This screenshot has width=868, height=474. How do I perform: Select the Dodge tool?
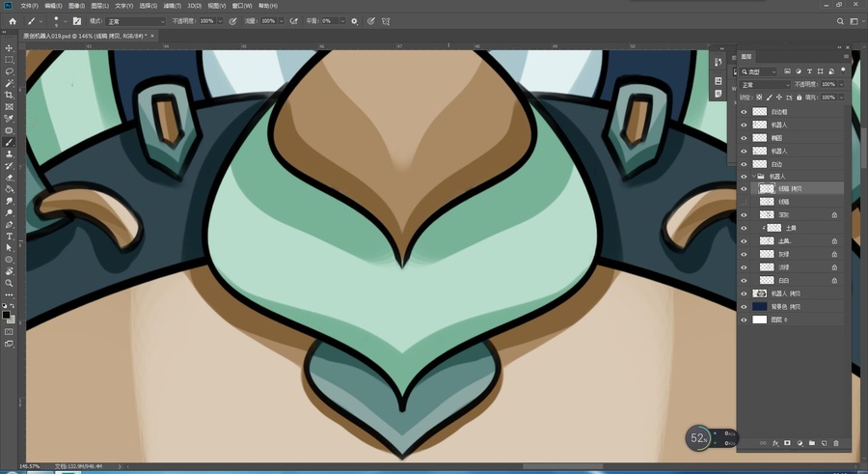coord(9,213)
